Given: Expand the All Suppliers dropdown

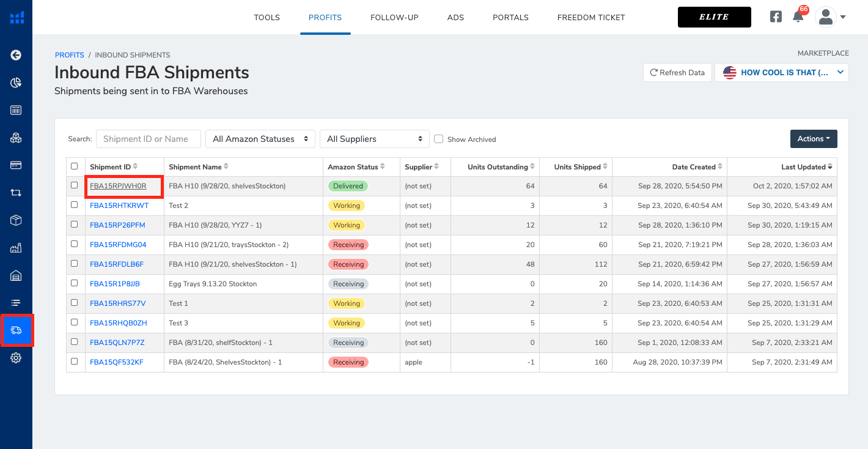Looking at the screenshot, I should point(374,139).
